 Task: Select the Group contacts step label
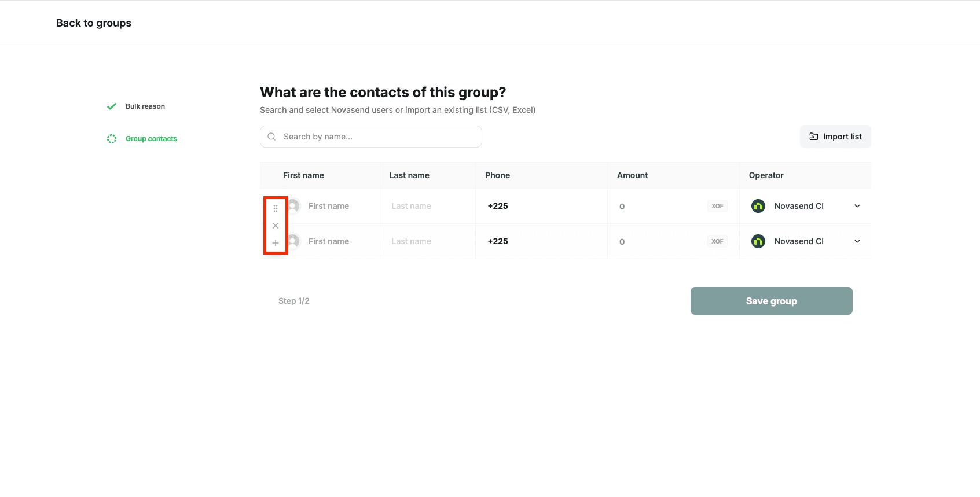point(151,139)
